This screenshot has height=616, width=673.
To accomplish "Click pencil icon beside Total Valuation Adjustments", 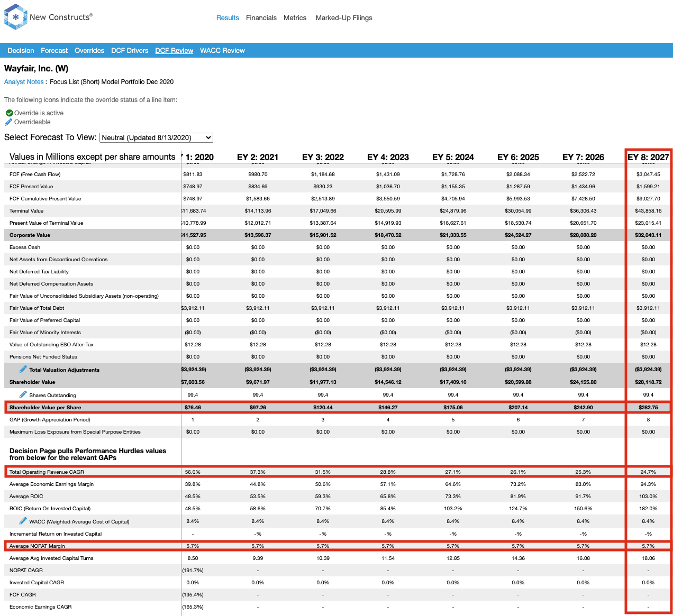I will coord(23,369).
